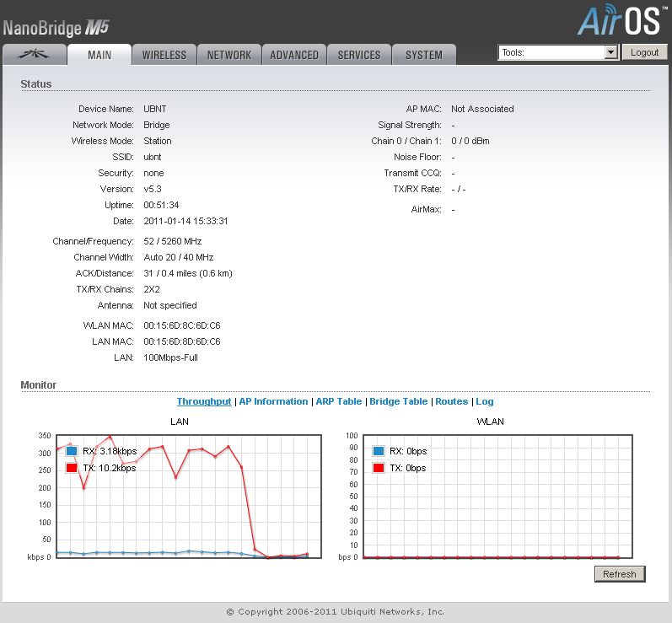This screenshot has height=623, width=672.
Task: Open the WIRELESS tab
Action: tap(164, 55)
